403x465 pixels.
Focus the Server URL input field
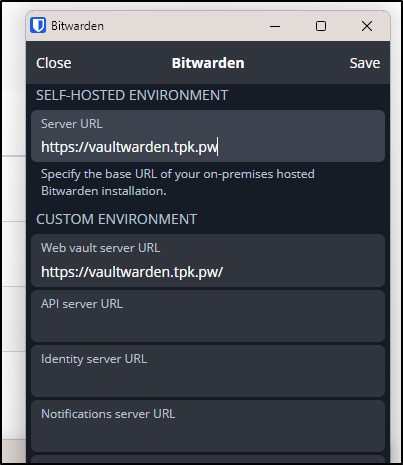click(208, 136)
